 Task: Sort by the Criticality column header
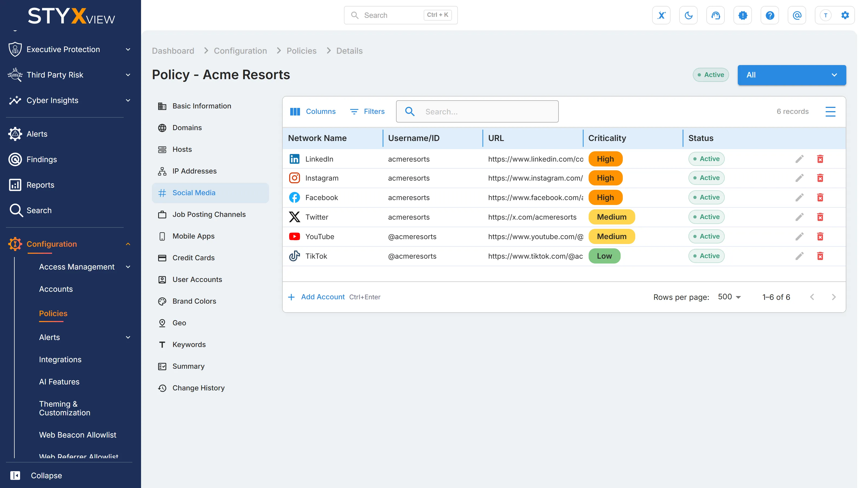pos(607,138)
